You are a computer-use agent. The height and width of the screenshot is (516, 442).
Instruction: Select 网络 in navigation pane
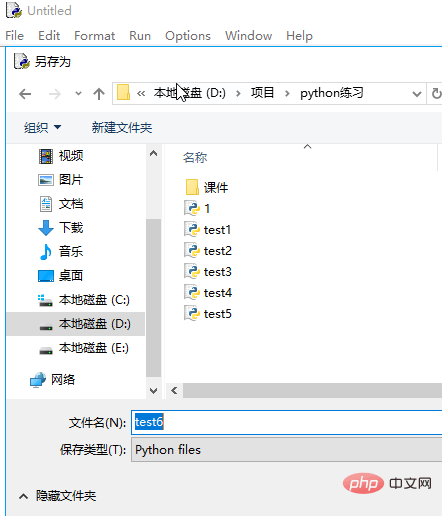63,379
